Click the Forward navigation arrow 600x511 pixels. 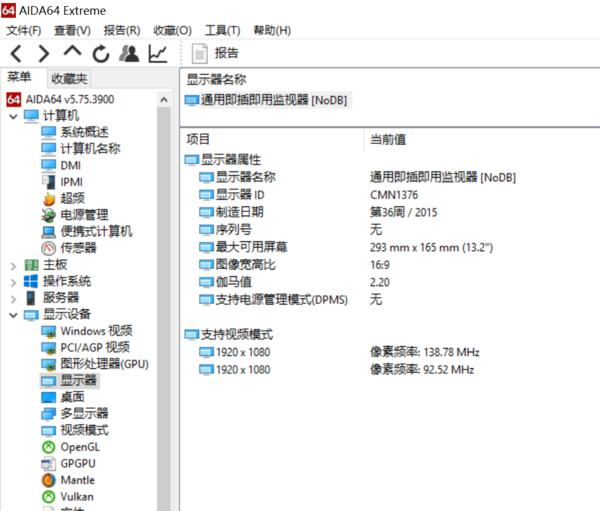[x=44, y=53]
